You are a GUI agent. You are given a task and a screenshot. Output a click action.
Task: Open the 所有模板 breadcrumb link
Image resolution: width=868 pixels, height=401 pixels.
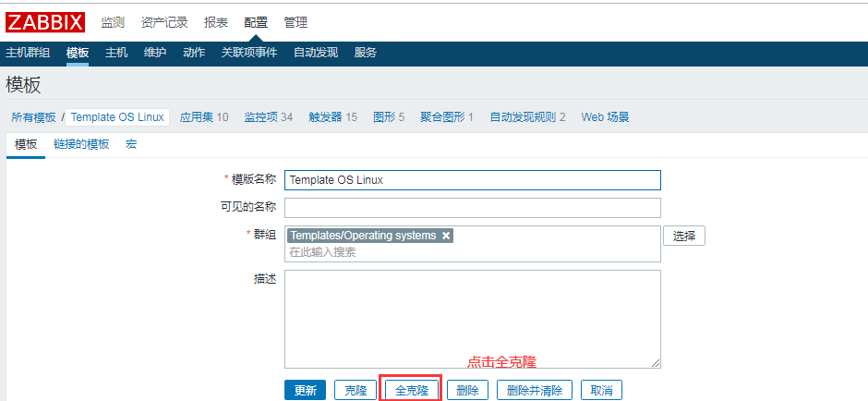point(34,117)
